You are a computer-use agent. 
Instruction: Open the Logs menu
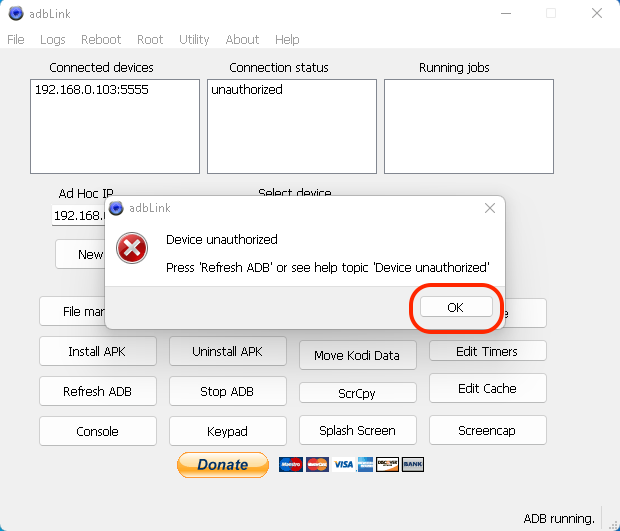click(x=53, y=40)
